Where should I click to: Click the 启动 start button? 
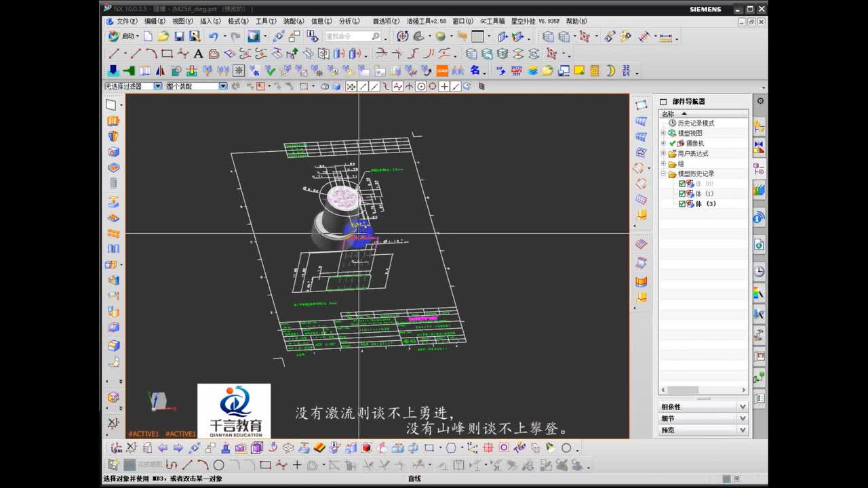[123, 37]
